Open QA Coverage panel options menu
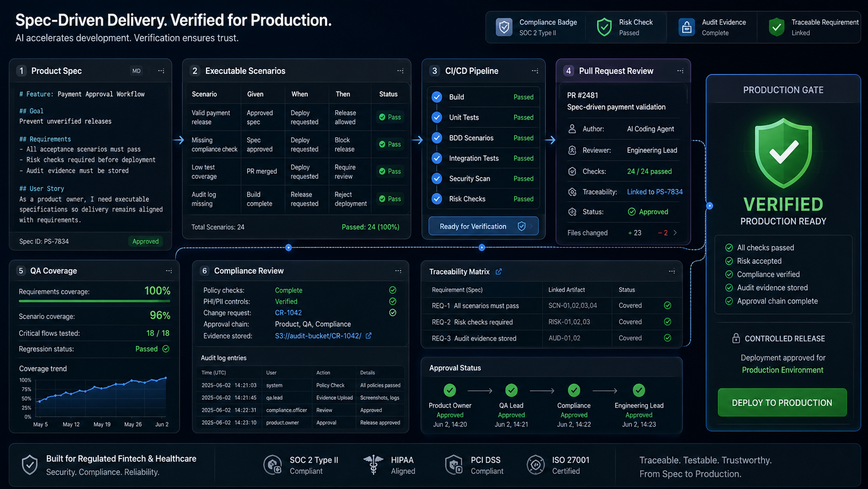Viewport: 868px width, 489px height. click(x=169, y=271)
